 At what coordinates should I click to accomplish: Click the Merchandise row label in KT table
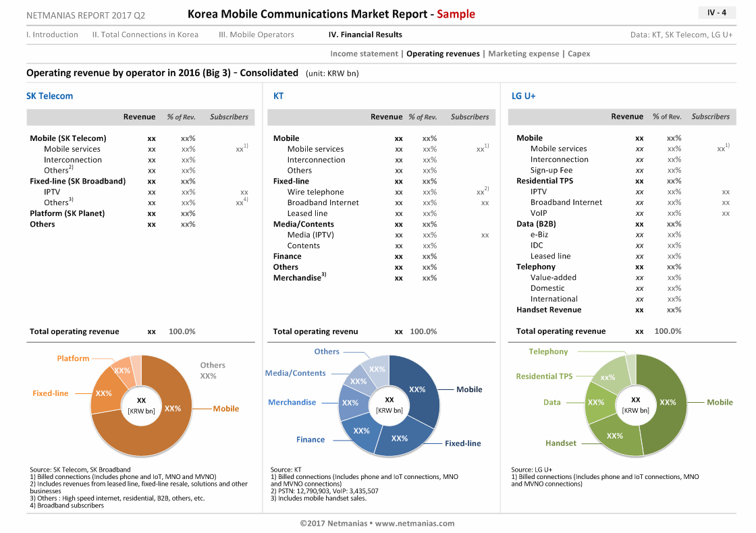point(300,277)
